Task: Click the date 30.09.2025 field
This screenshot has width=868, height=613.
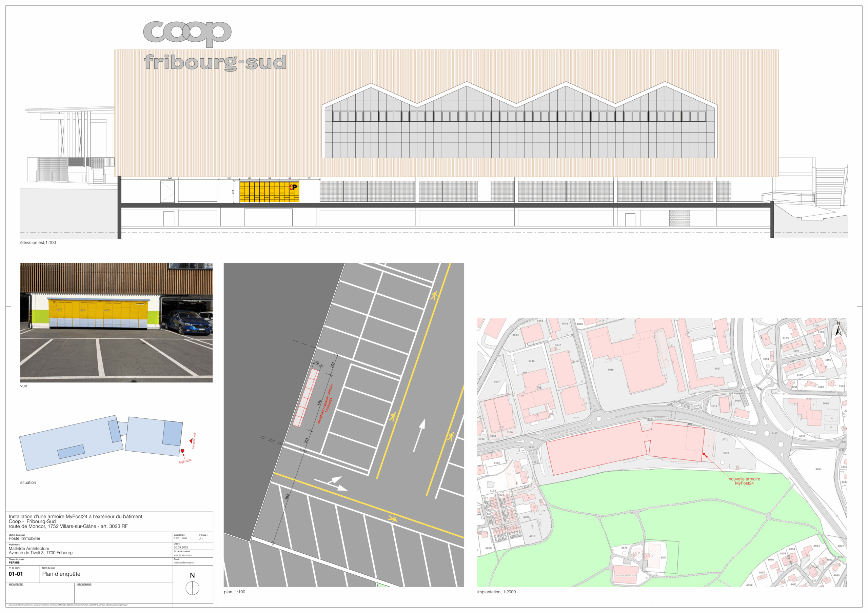Action: [x=181, y=547]
